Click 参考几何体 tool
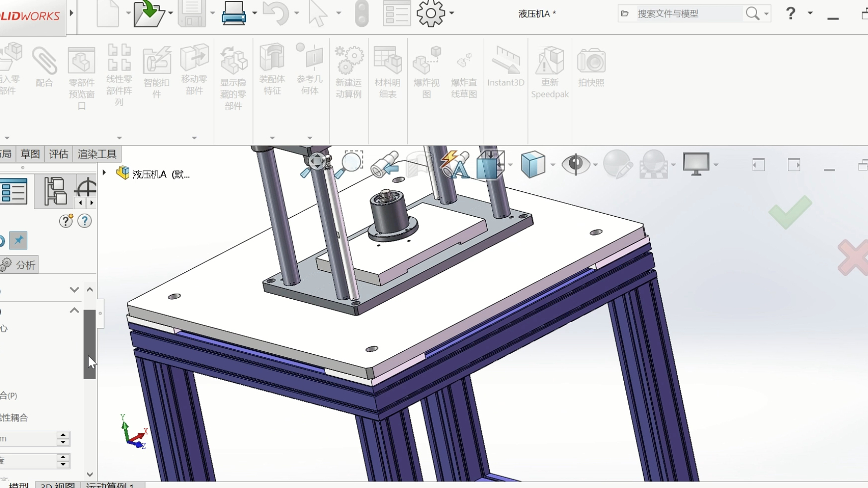The image size is (868, 488). [x=310, y=70]
